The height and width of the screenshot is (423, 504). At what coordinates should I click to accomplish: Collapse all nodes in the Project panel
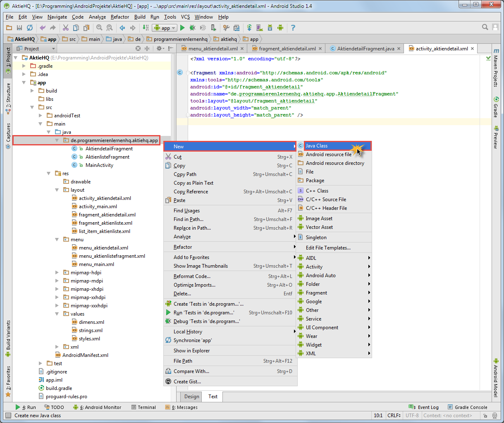(147, 48)
